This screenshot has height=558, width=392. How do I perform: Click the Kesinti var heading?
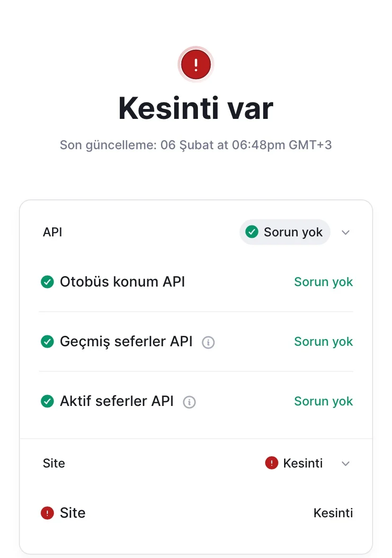(x=196, y=108)
